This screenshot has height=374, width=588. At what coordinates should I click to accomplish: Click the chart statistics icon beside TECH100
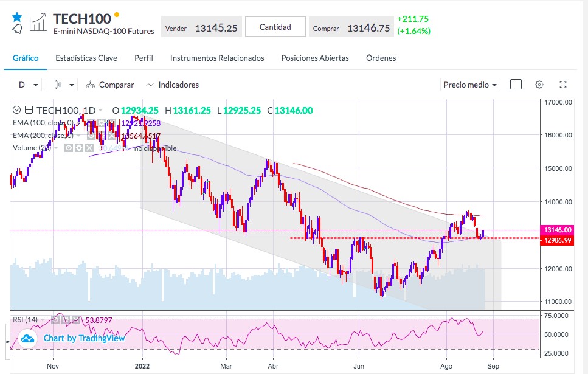coord(38,22)
